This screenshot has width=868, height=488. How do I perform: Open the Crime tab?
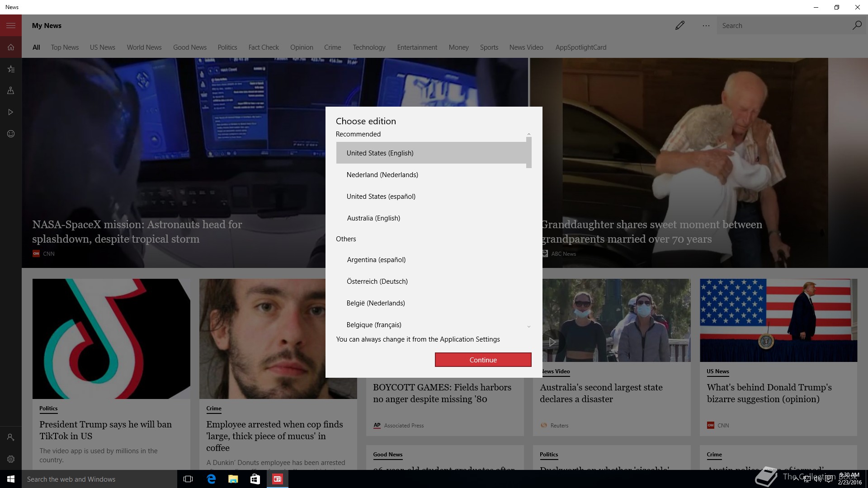tap(333, 47)
